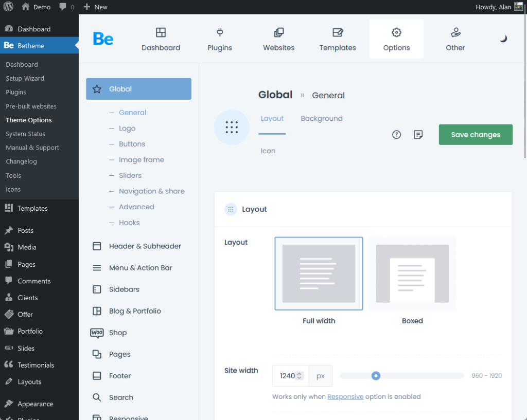The width and height of the screenshot is (527, 420).
Task: Click the Howdy, Alan account menu
Action: click(499, 7)
